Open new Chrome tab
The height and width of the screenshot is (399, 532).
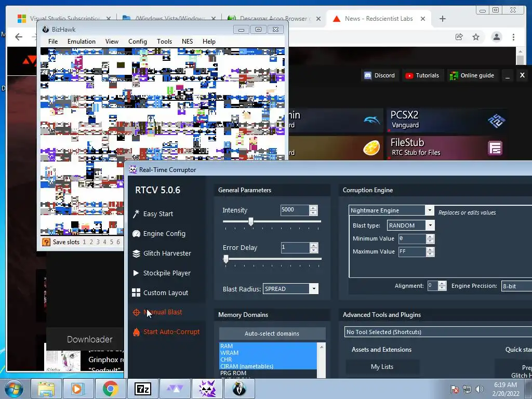(x=443, y=19)
